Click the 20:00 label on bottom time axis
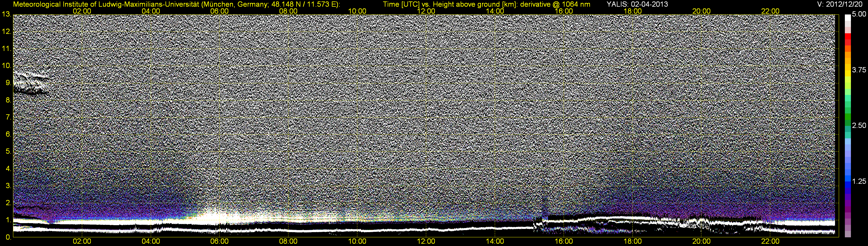The width and height of the screenshot is (868, 246). (x=702, y=241)
